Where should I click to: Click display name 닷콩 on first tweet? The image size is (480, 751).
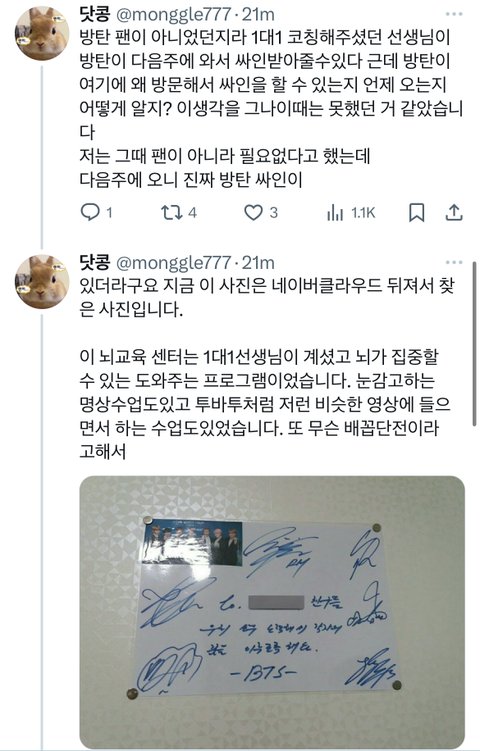[94, 14]
